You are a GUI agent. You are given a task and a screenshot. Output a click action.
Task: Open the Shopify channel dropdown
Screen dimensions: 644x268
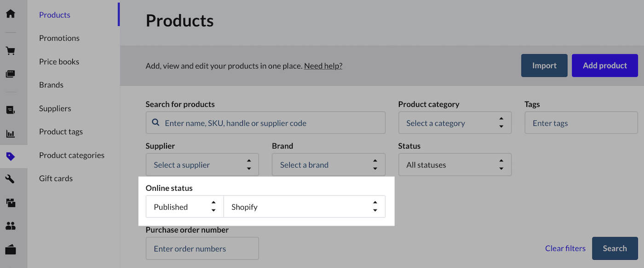point(304,207)
